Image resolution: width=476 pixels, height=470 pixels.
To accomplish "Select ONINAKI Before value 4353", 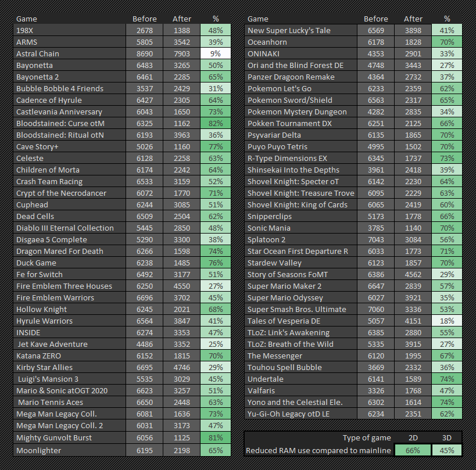I will [x=376, y=53].
